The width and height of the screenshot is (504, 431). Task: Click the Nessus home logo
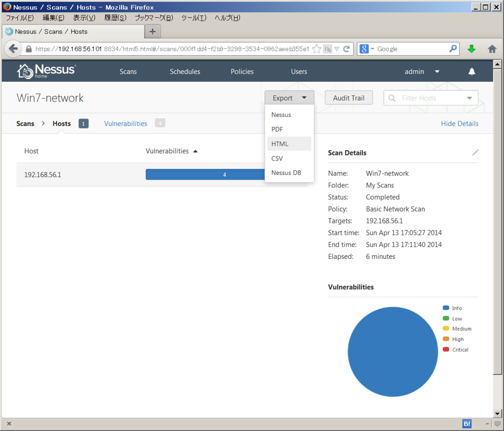[x=47, y=71]
